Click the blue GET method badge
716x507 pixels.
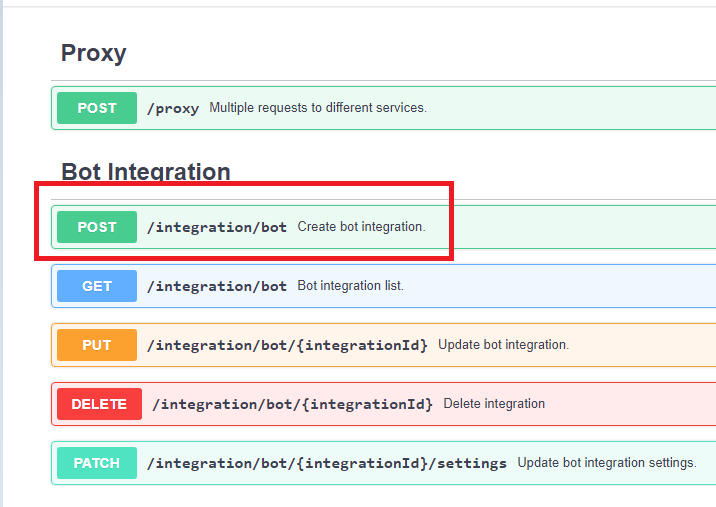[x=97, y=286]
